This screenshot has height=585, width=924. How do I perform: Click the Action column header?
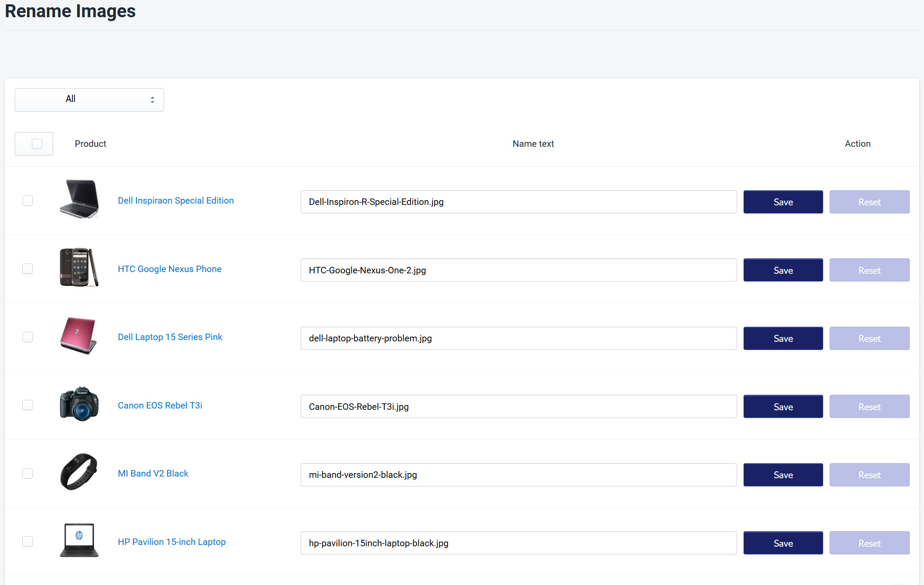click(858, 144)
